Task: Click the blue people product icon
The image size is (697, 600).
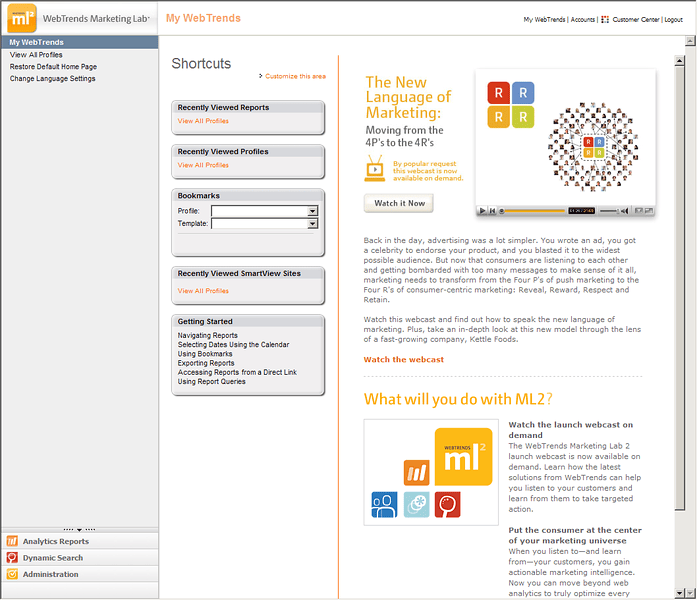Action: pyautogui.click(x=385, y=504)
